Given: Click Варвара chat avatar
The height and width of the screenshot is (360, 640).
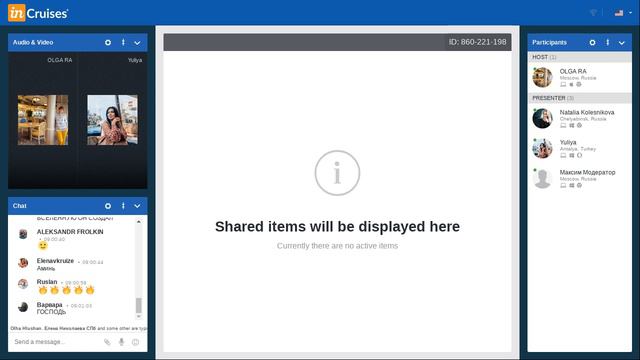Looking at the screenshot, I should point(23,307).
